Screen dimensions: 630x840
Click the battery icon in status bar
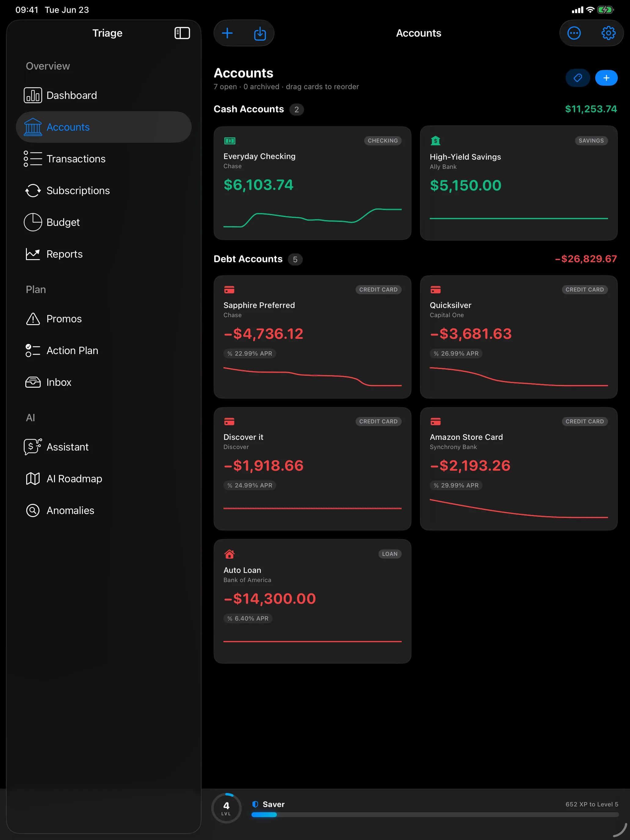pos(605,10)
